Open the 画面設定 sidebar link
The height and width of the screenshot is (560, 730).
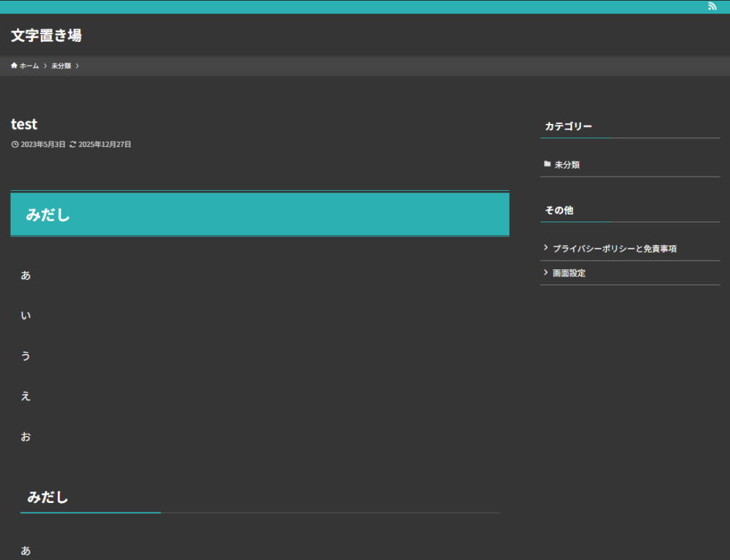pos(569,273)
